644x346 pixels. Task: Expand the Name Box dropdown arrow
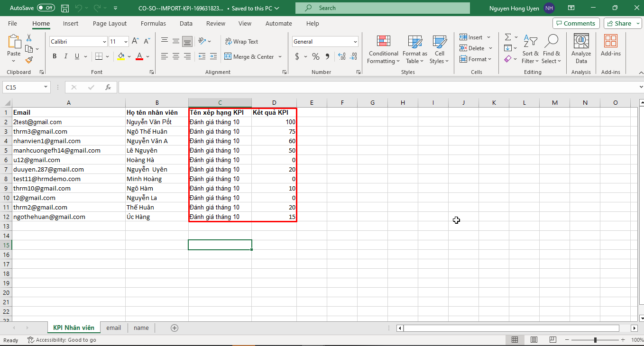pyautogui.click(x=46, y=87)
